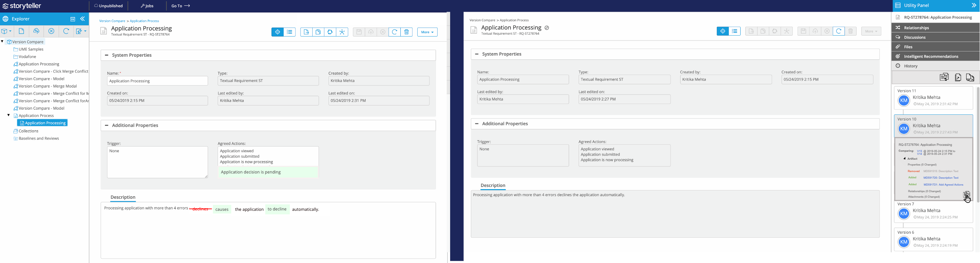Click the added word 'causes' in description
This screenshot has height=263, width=980.
coord(222,209)
